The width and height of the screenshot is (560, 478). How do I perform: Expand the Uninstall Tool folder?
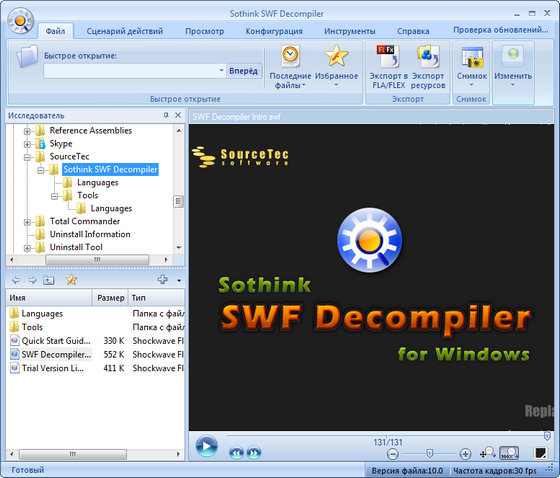click(x=27, y=248)
